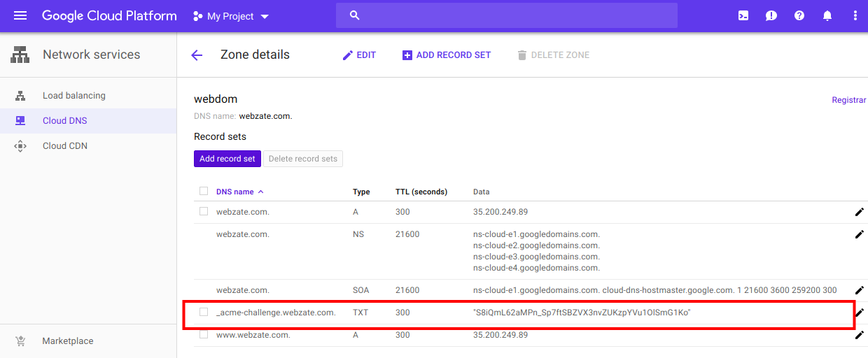Click the Data column header
This screenshot has width=868, height=358.
482,192
